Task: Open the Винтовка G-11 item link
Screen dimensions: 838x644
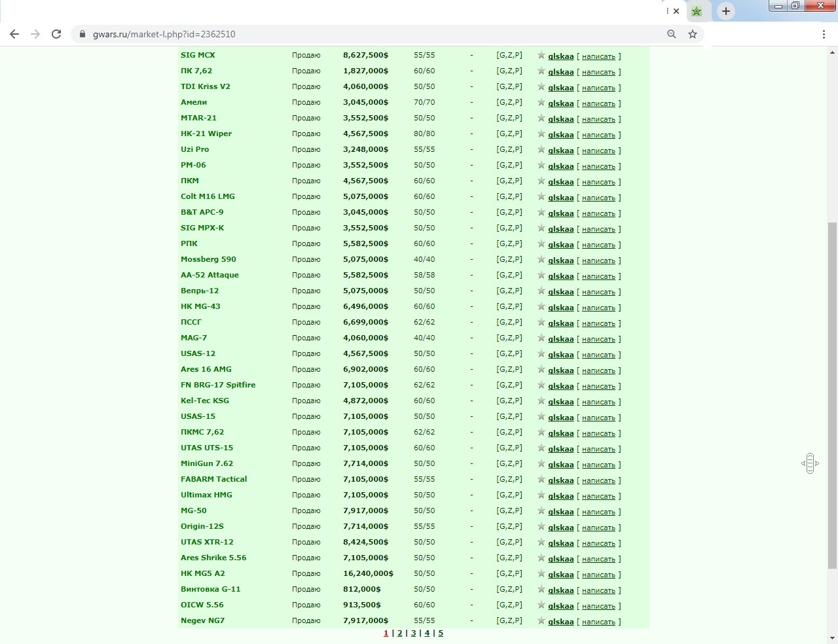Action: (x=211, y=589)
